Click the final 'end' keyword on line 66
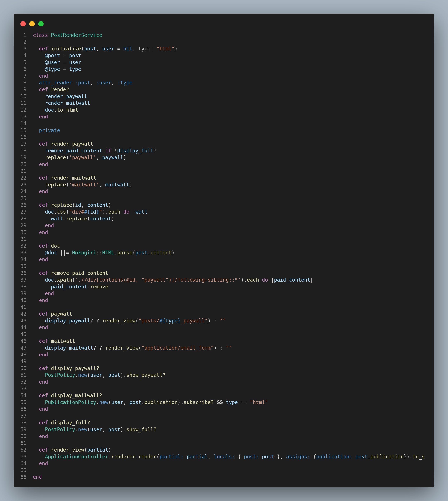448x501 pixels. coord(37,477)
